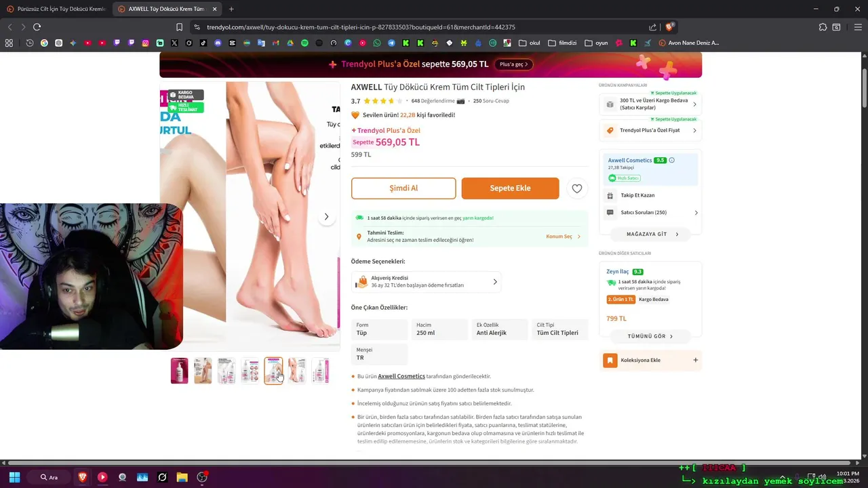Screen dimensions: 868x488
Task: Open the browser history bookmark icon
Action: (30, 43)
